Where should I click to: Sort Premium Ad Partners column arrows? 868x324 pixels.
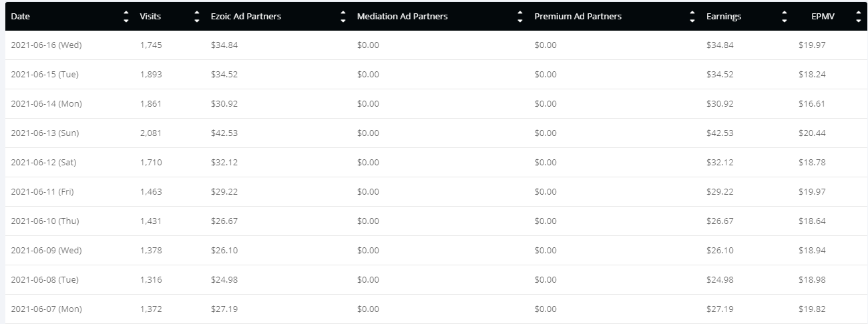click(x=692, y=17)
